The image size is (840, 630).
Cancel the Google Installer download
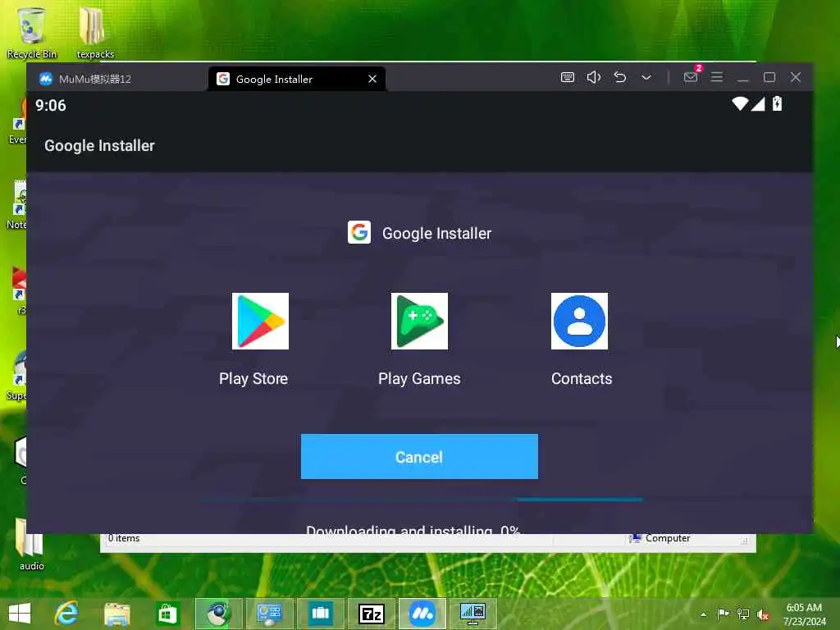[419, 456]
